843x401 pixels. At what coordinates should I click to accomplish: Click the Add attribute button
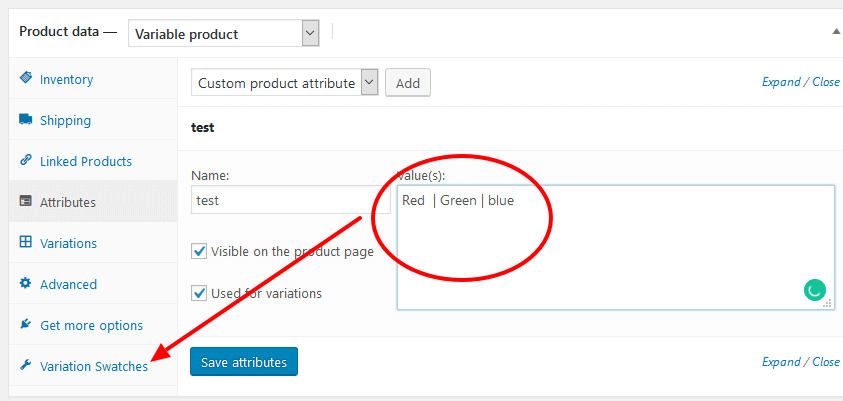pyautogui.click(x=408, y=83)
